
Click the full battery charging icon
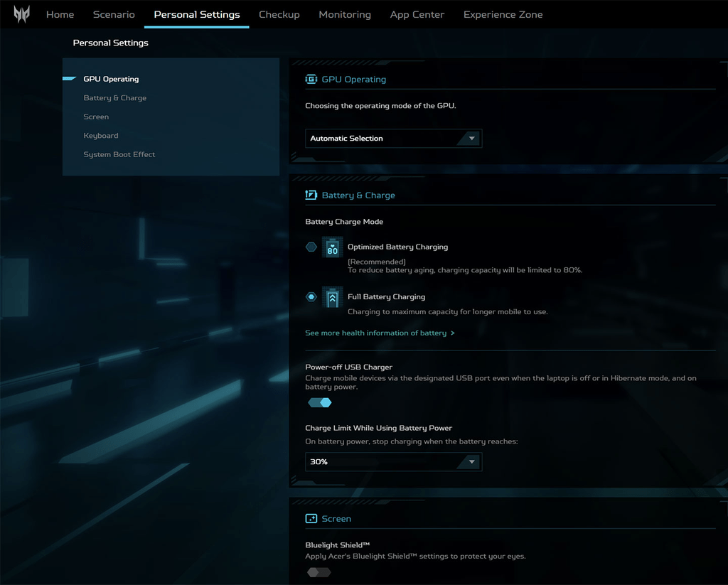[333, 297]
